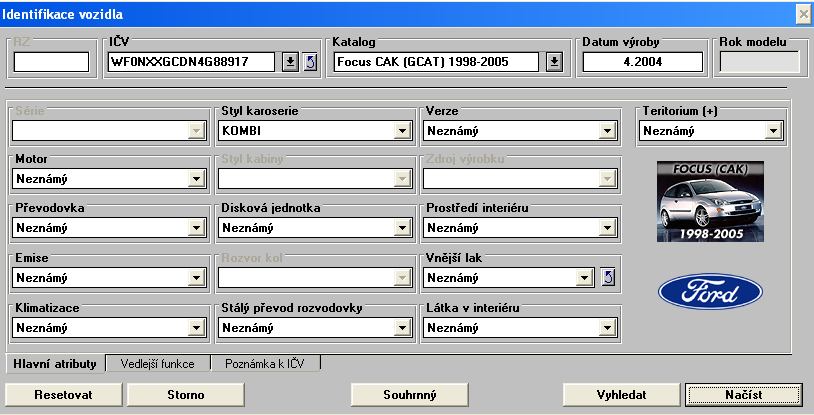This screenshot has height=415, width=814.
Task: Click the reset icon next to Vnější lak
Action: click(x=607, y=277)
